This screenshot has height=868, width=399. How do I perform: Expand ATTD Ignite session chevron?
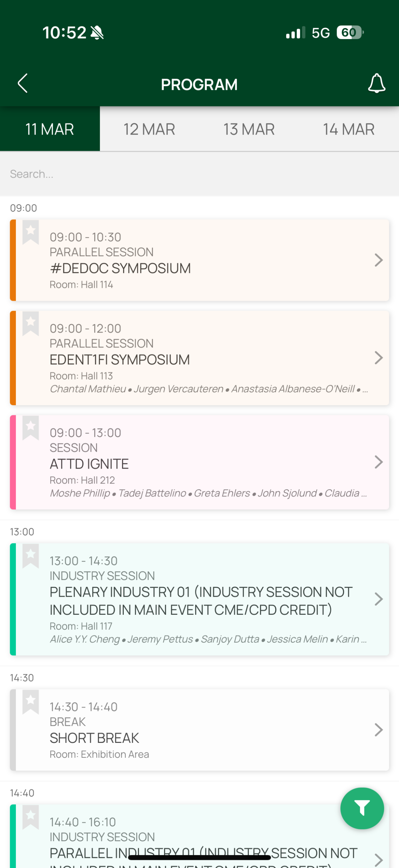[378, 462]
